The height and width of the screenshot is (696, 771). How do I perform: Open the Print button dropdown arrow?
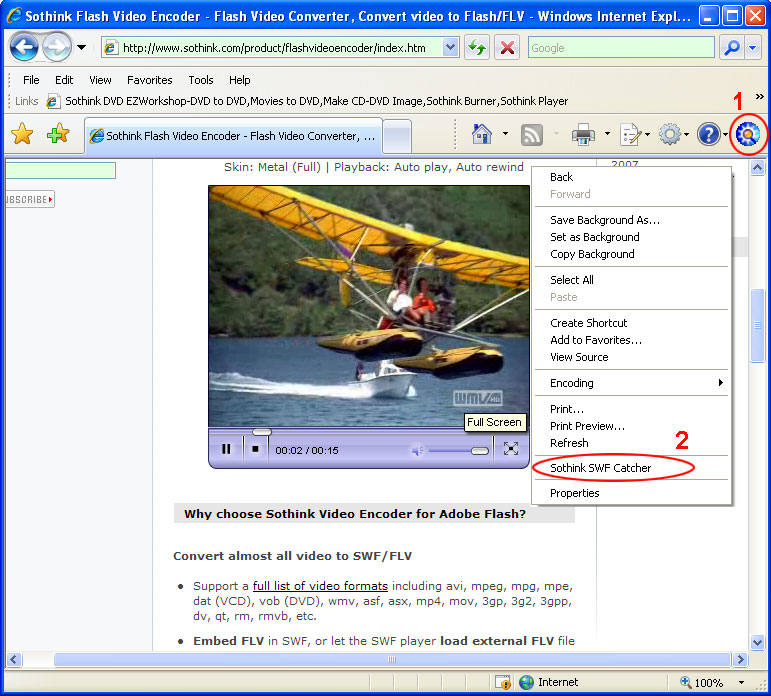coord(607,134)
